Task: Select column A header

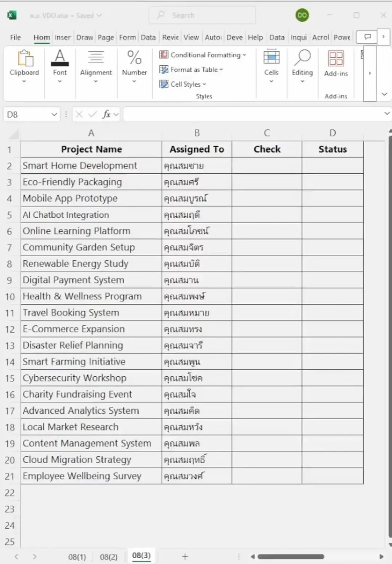Action: tap(91, 133)
